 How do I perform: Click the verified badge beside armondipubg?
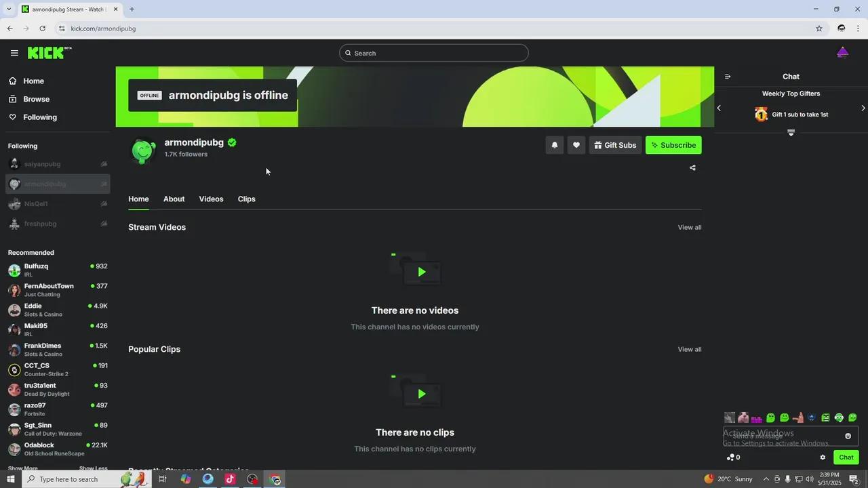click(x=232, y=142)
